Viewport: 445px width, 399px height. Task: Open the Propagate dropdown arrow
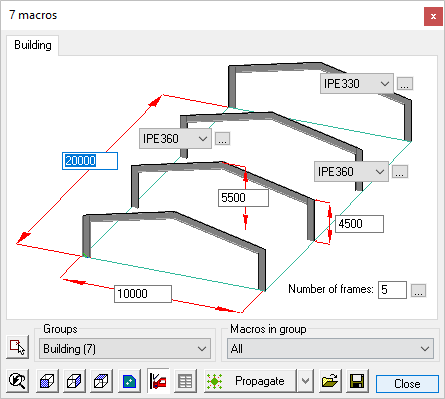[305, 381]
